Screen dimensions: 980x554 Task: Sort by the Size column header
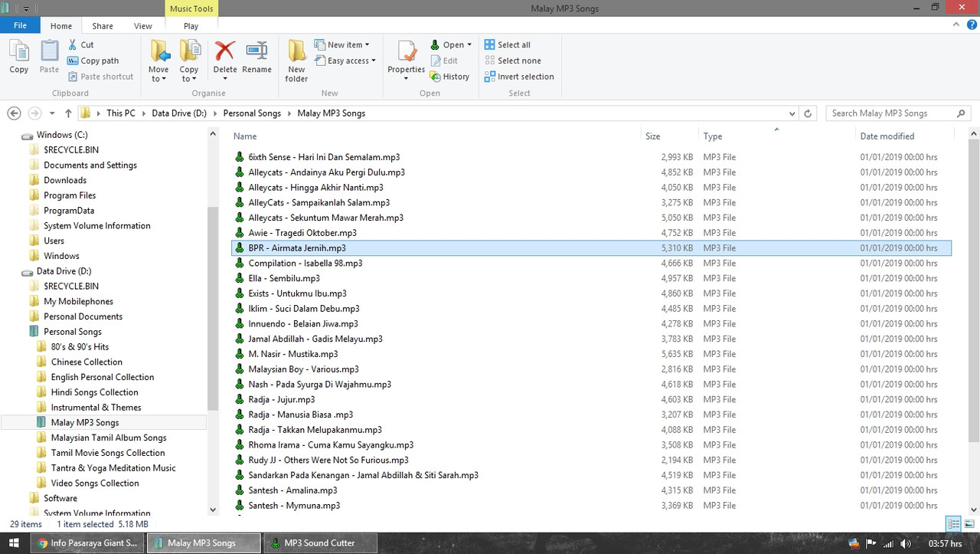[x=653, y=136]
